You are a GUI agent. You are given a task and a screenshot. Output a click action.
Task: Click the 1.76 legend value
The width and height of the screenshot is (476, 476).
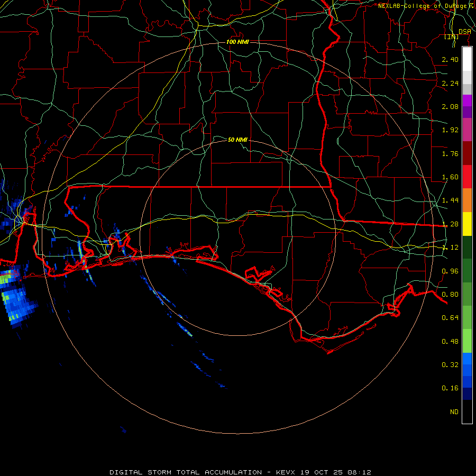[x=450, y=153]
